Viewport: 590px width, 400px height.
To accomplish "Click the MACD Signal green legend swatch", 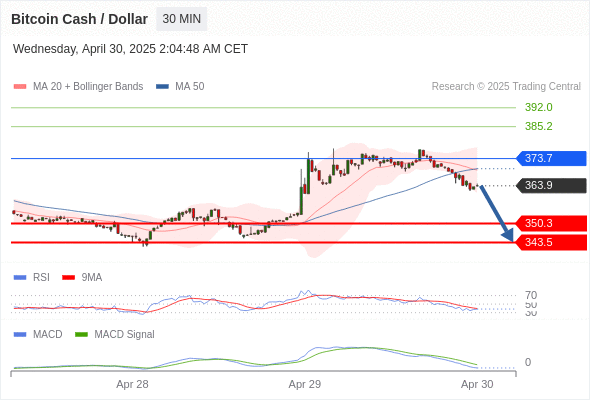I will pos(81,334).
